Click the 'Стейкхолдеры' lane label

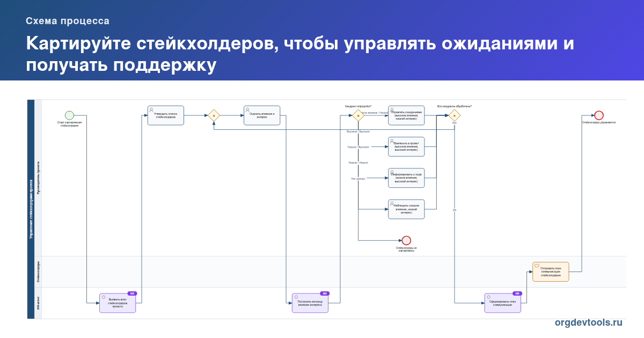pos(38,271)
